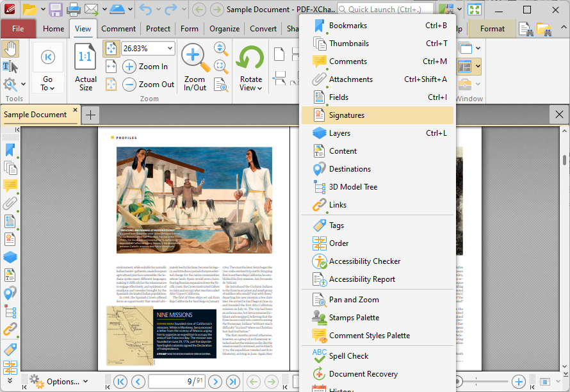This screenshot has width=570, height=392.
Task: Click the Destinations sidebar icon
Action: 10,293
